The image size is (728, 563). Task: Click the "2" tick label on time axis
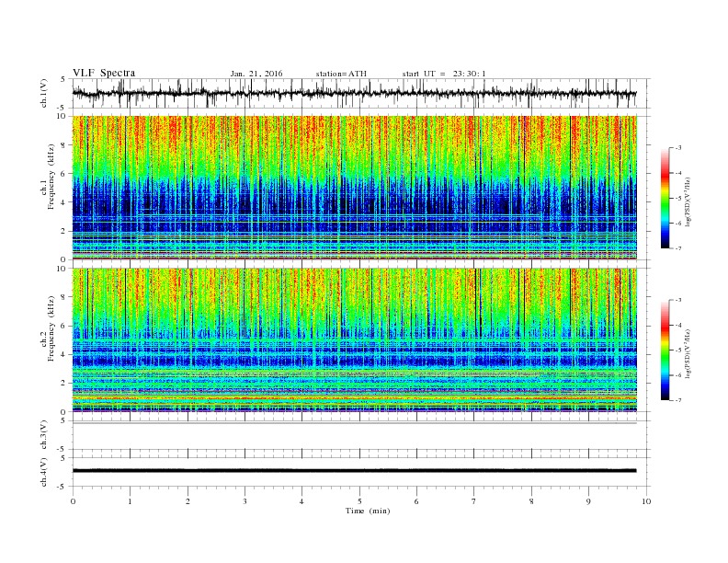click(188, 501)
